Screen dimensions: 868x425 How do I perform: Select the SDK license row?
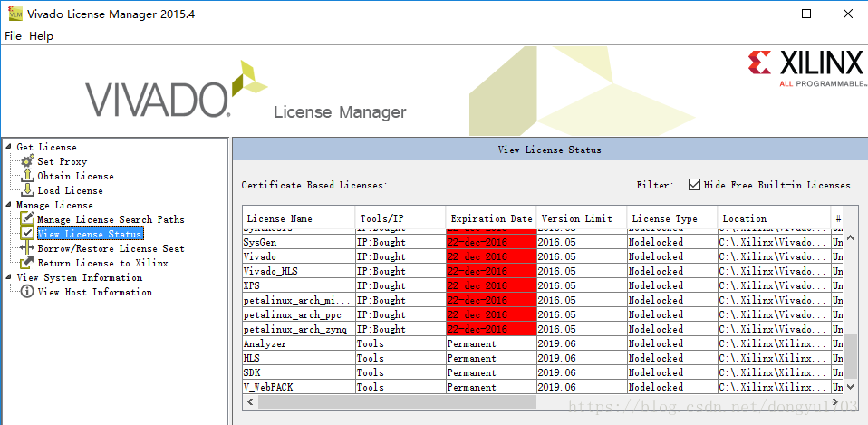click(543, 372)
